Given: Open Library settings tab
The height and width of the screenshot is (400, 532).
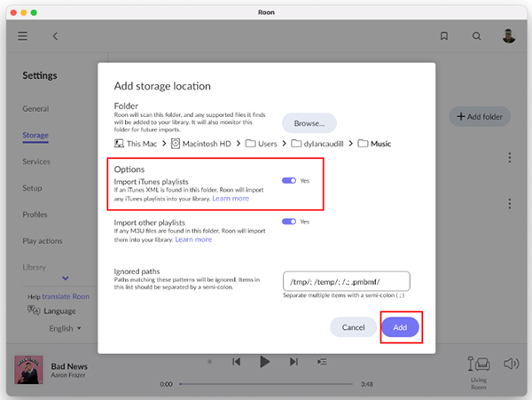Looking at the screenshot, I should [35, 267].
